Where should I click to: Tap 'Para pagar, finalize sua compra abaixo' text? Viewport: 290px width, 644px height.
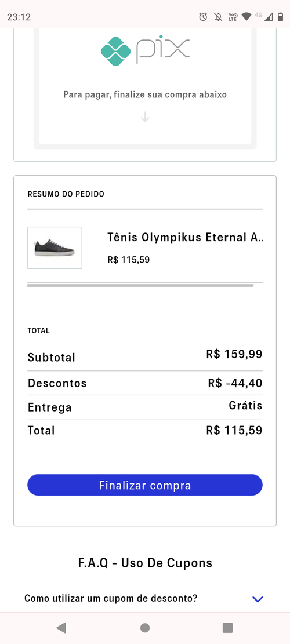[x=145, y=95]
